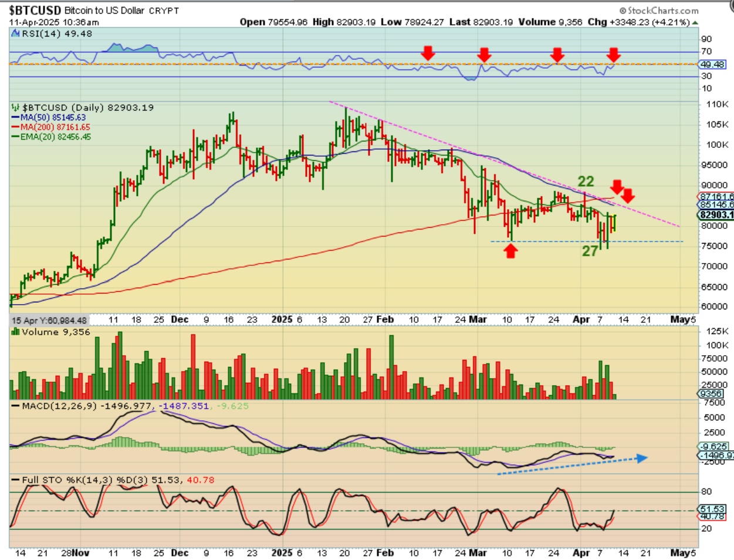Click the 65000 price axis label

715,287
